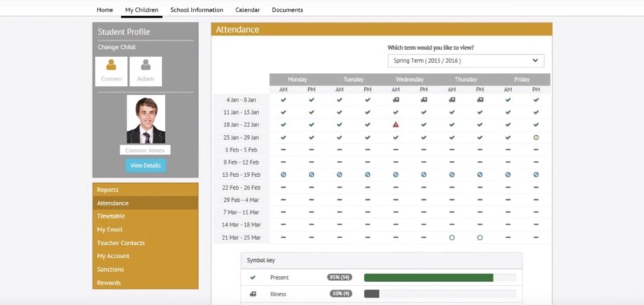Go to the Calendar tab

pyautogui.click(x=247, y=10)
